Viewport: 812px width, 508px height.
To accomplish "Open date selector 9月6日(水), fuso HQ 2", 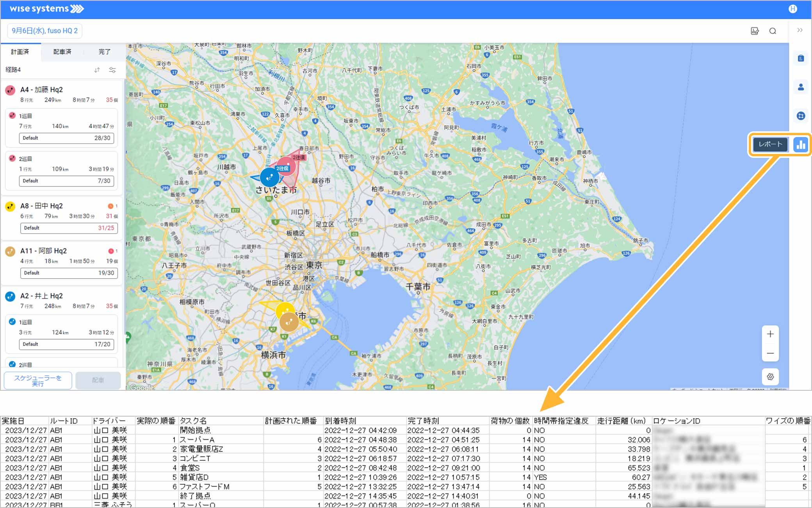I will tap(45, 30).
